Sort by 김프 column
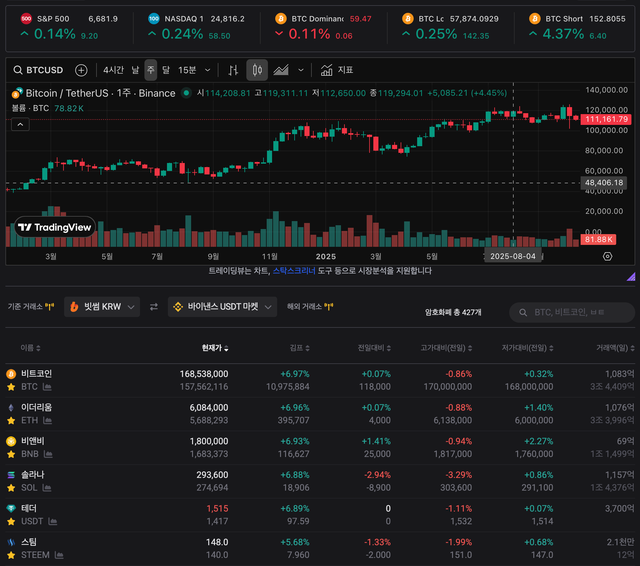The width and height of the screenshot is (640, 566). pyautogui.click(x=300, y=348)
